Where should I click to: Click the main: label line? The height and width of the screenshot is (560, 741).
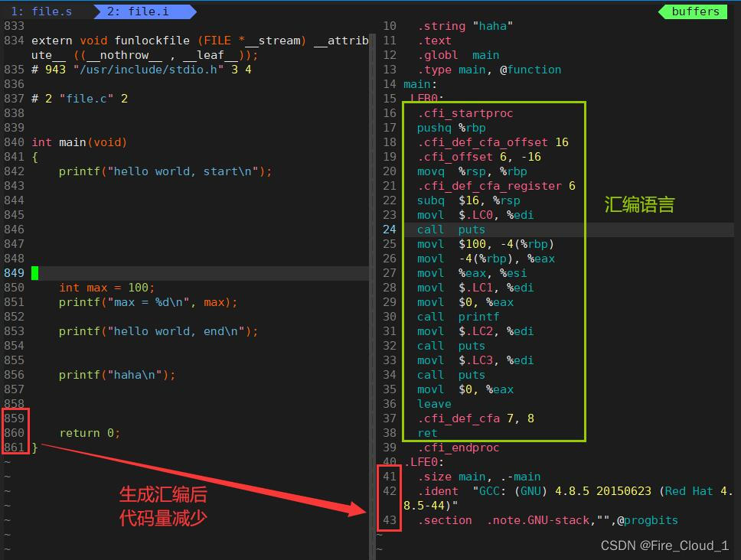(x=420, y=84)
